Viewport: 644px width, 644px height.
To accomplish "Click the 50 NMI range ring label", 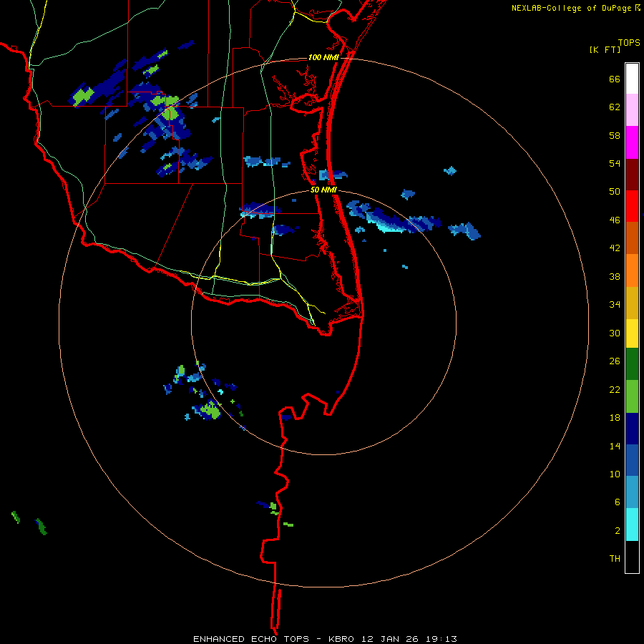I will point(323,190).
